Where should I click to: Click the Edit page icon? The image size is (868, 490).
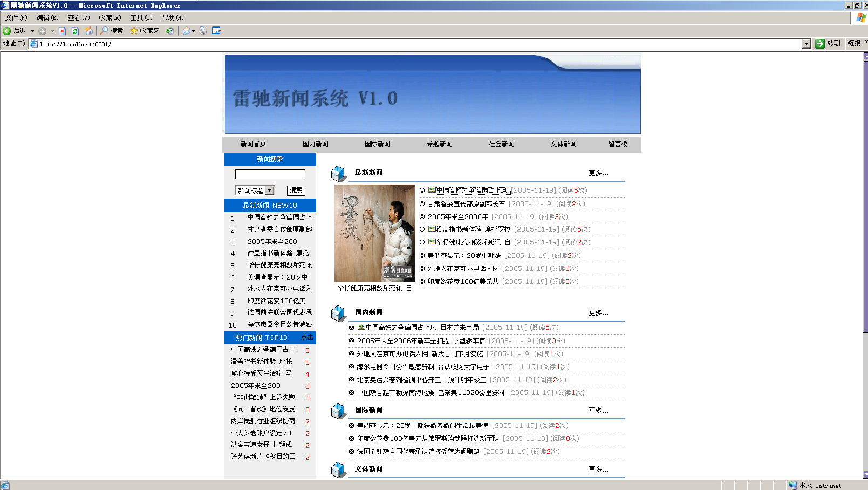216,31
